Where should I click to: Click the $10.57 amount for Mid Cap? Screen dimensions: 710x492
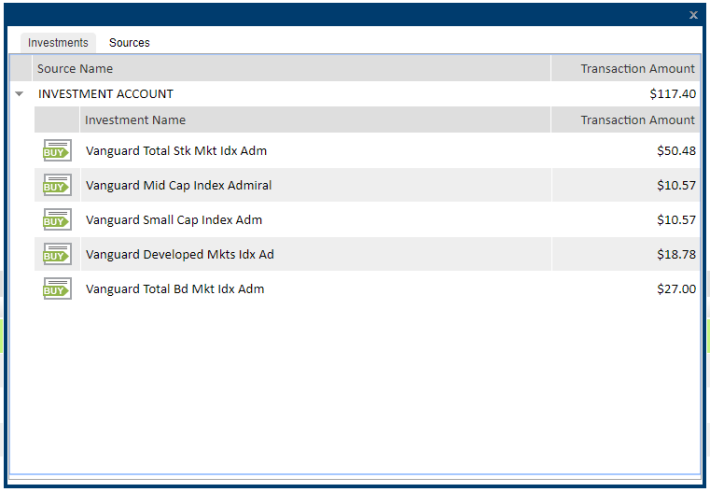pyautogui.click(x=676, y=185)
